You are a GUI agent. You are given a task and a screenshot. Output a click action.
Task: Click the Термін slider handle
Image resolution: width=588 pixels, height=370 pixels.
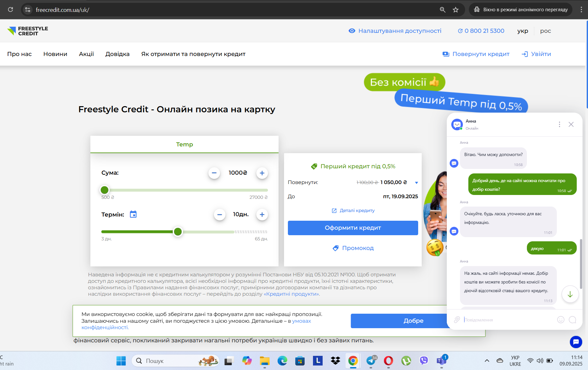pyautogui.click(x=178, y=232)
